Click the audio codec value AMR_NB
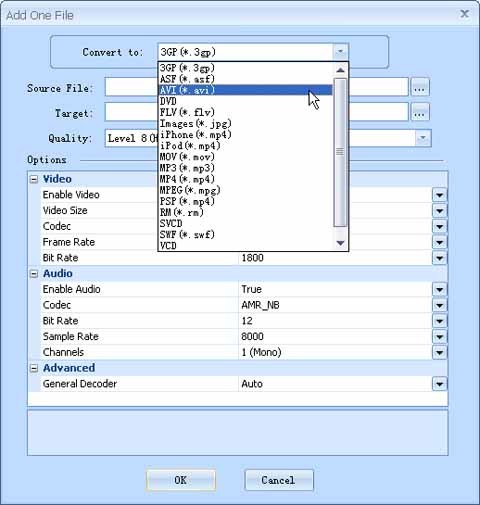Viewport: 480px width, 505px height. [260, 305]
